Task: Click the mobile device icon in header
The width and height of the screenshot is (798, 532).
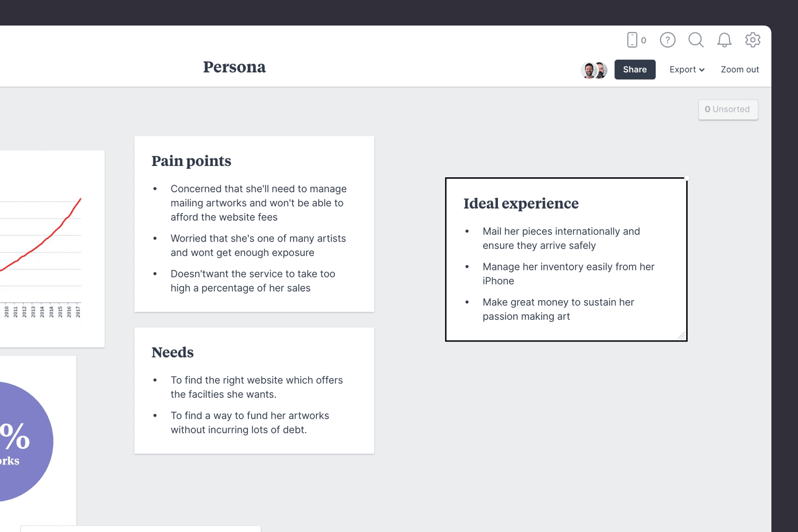Action: tap(633, 40)
